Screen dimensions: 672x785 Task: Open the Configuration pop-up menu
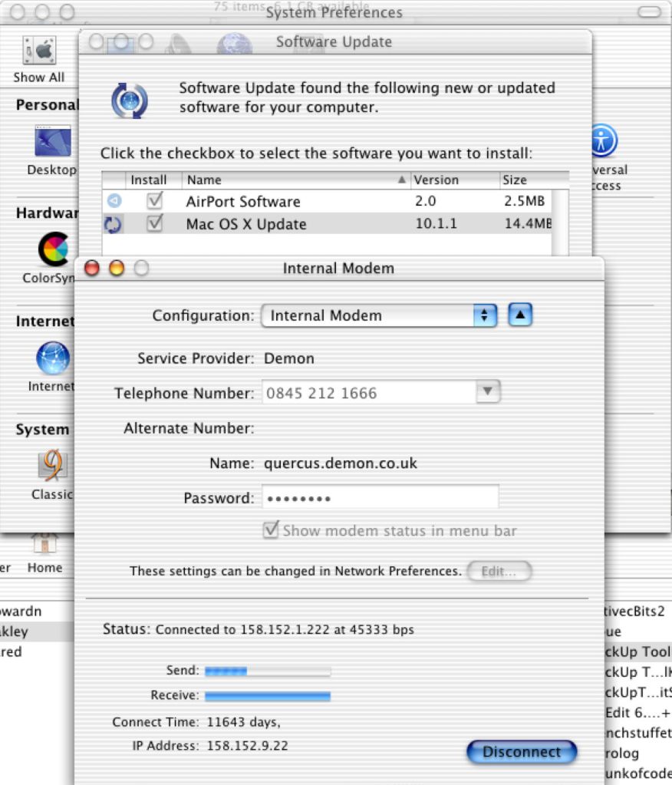point(379,315)
